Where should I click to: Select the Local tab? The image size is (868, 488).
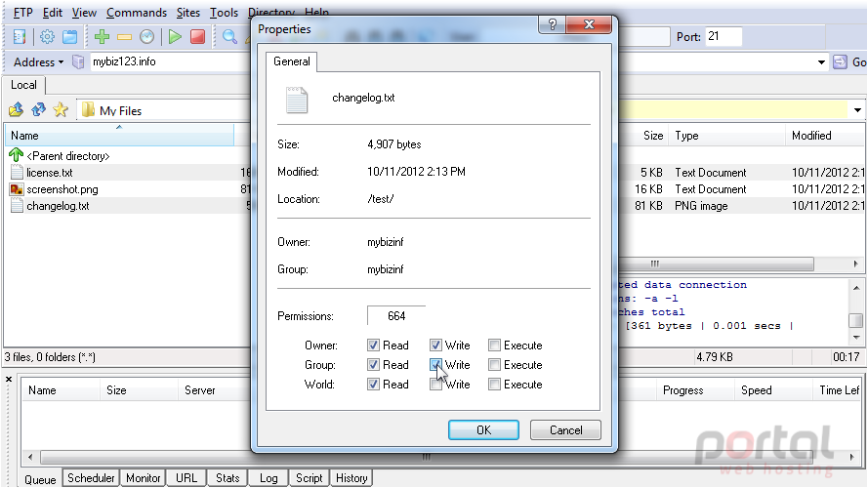[x=23, y=85]
